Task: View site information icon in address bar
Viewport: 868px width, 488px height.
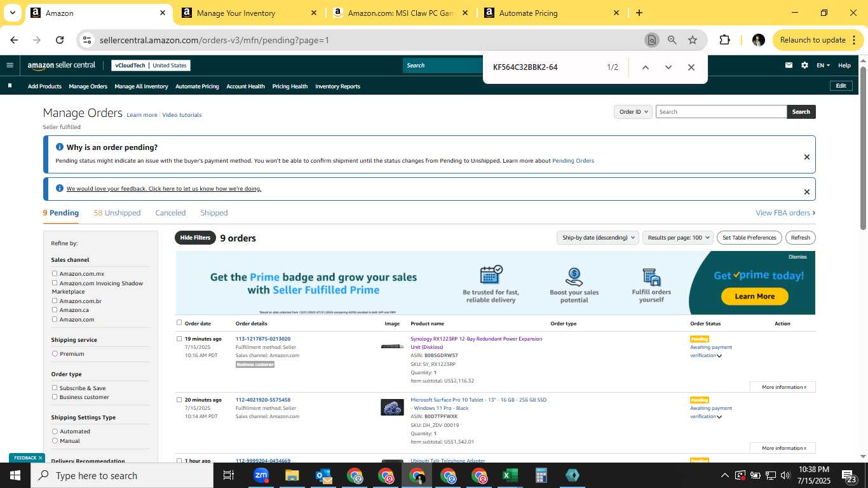Action: [87, 40]
